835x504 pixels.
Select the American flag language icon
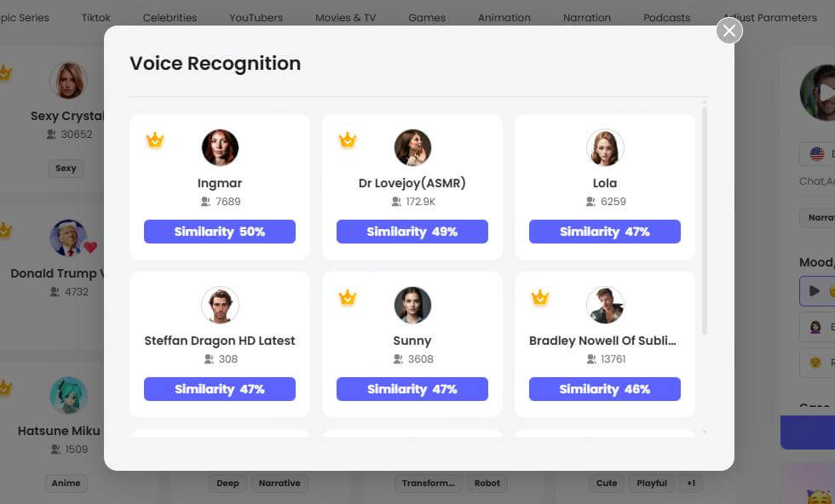pyautogui.click(x=816, y=154)
